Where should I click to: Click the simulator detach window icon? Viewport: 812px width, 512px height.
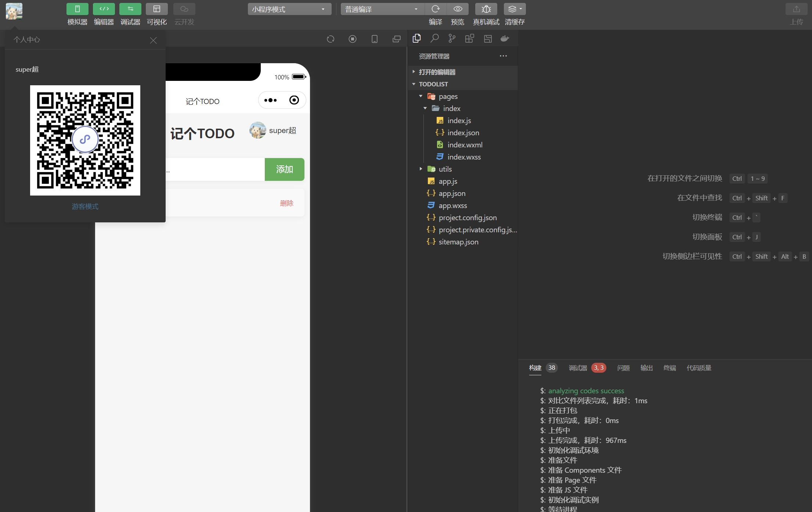click(x=397, y=39)
